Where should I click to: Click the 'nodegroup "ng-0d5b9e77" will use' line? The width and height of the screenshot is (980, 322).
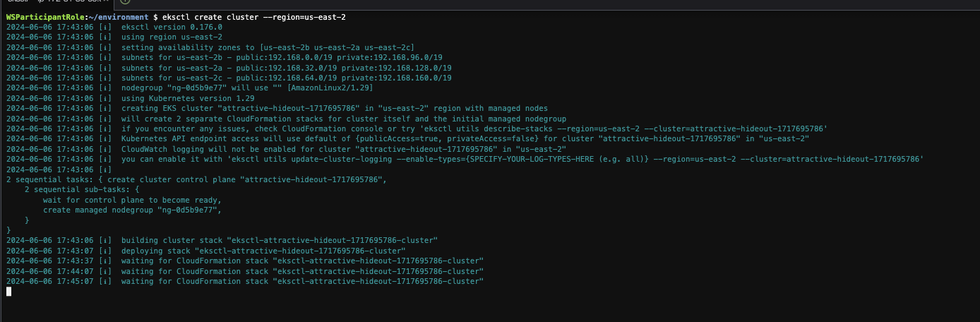[189, 88]
